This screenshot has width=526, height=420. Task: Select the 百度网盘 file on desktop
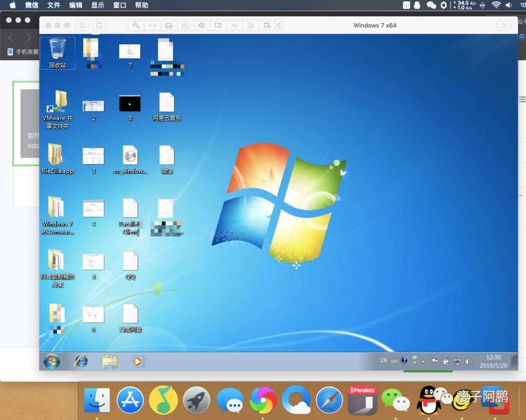click(131, 318)
